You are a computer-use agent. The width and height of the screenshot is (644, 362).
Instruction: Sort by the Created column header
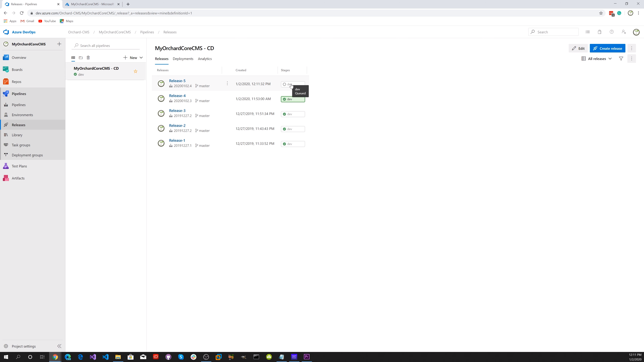point(241,70)
